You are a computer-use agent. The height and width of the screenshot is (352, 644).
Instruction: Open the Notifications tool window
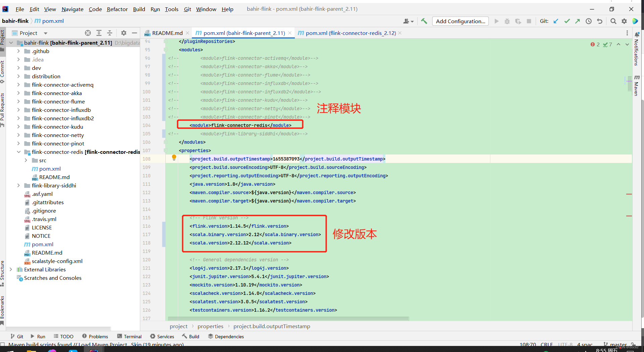pos(636,49)
